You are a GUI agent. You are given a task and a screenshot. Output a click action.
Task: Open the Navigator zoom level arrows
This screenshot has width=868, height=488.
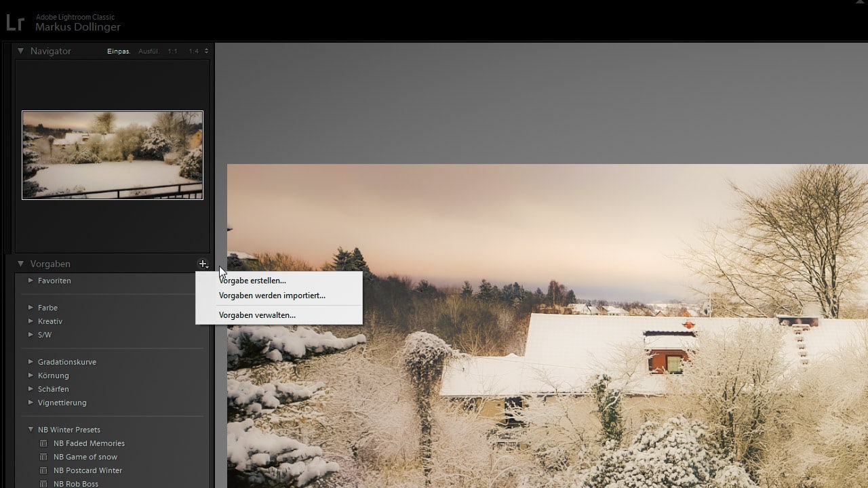[x=206, y=52]
